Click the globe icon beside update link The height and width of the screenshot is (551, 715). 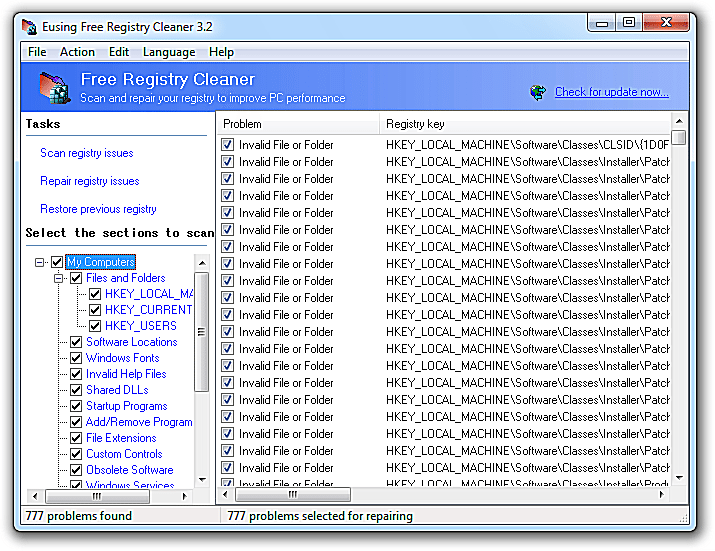pos(538,92)
